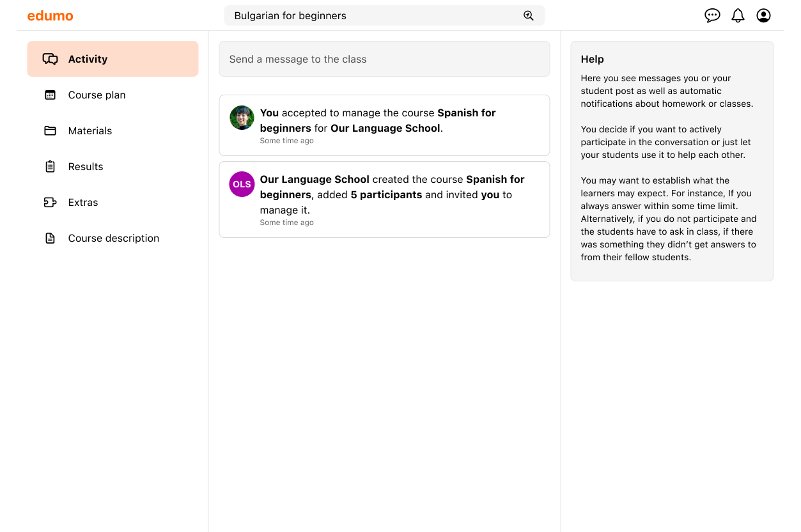Focus the Send a message field

tap(384, 59)
